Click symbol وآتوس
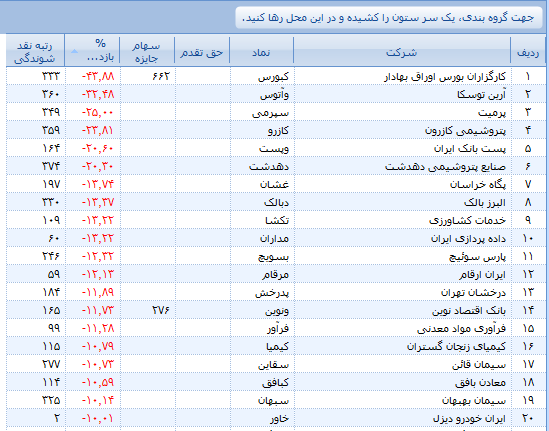The image size is (549, 431). pos(274,94)
